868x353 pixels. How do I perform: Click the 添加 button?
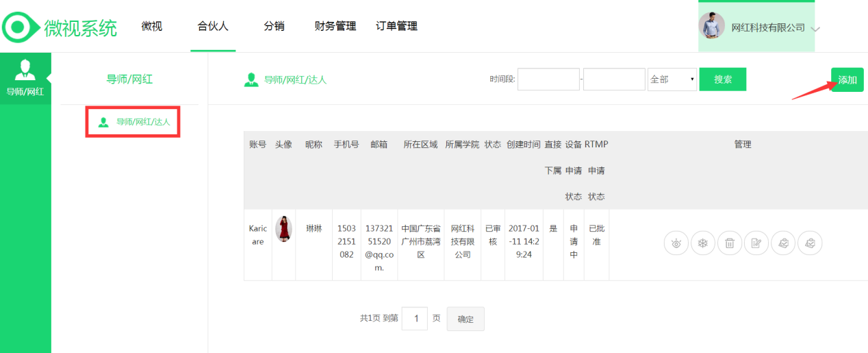(847, 80)
